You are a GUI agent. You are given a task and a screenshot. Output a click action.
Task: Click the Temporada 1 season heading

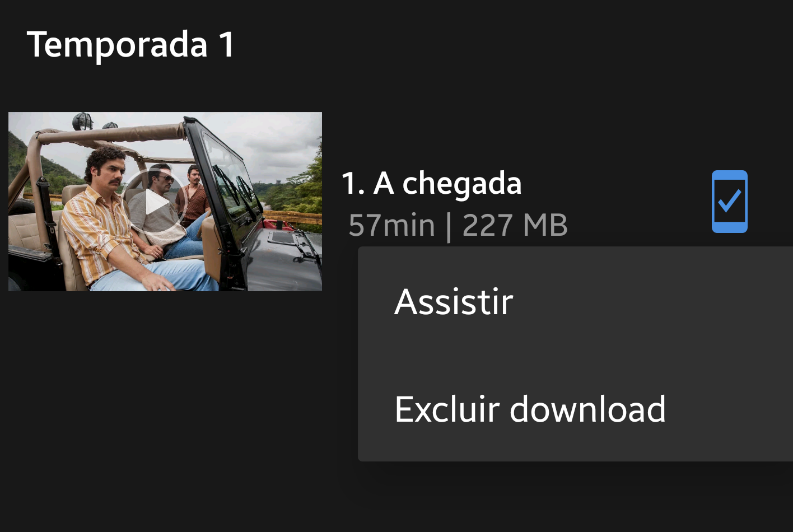[x=130, y=44]
